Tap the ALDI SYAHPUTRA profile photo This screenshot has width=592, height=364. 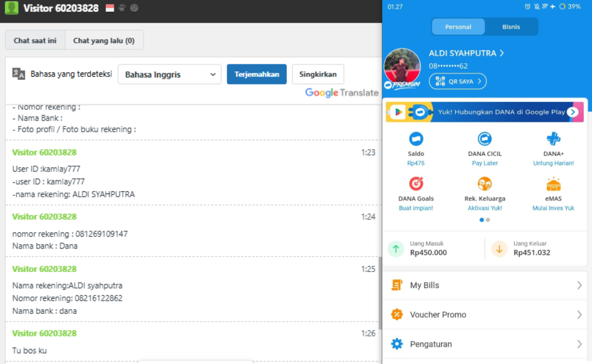coord(402,66)
